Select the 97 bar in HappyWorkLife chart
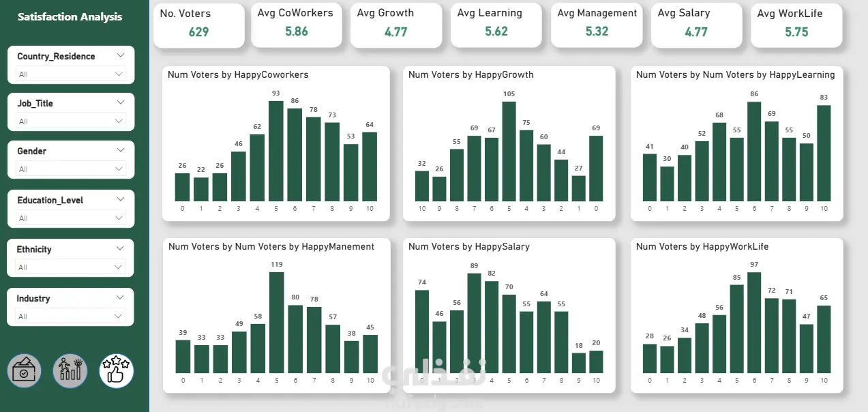Viewport: 868px width, 412px height. (x=753, y=322)
